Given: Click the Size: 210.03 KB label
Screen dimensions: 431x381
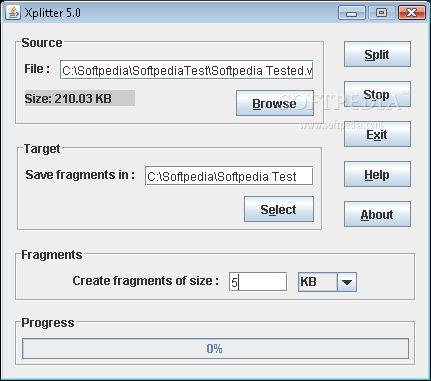Looking at the screenshot, I should point(80,98).
